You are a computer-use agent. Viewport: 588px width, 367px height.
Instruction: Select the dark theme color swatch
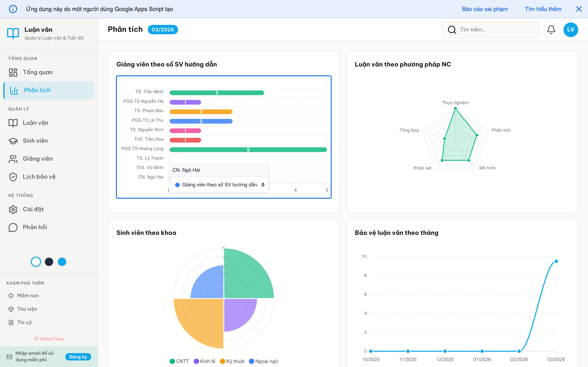(x=49, y=262)
